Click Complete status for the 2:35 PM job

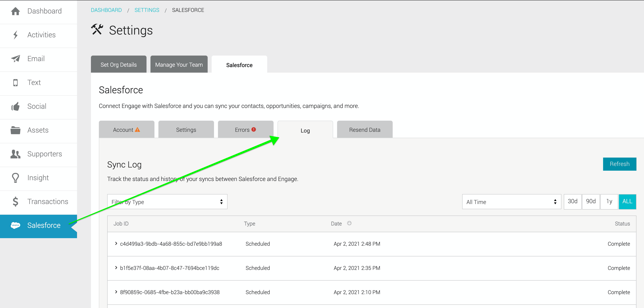click(619, 268)
